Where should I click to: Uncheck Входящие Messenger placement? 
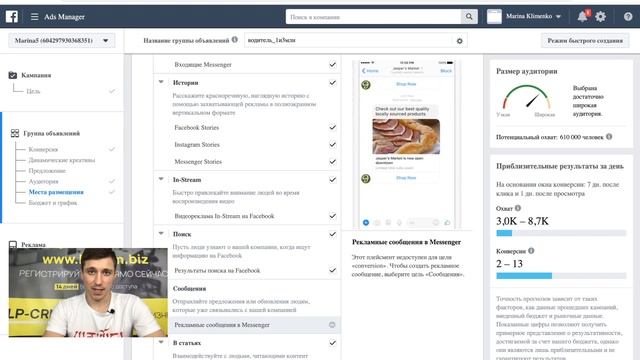333,64
